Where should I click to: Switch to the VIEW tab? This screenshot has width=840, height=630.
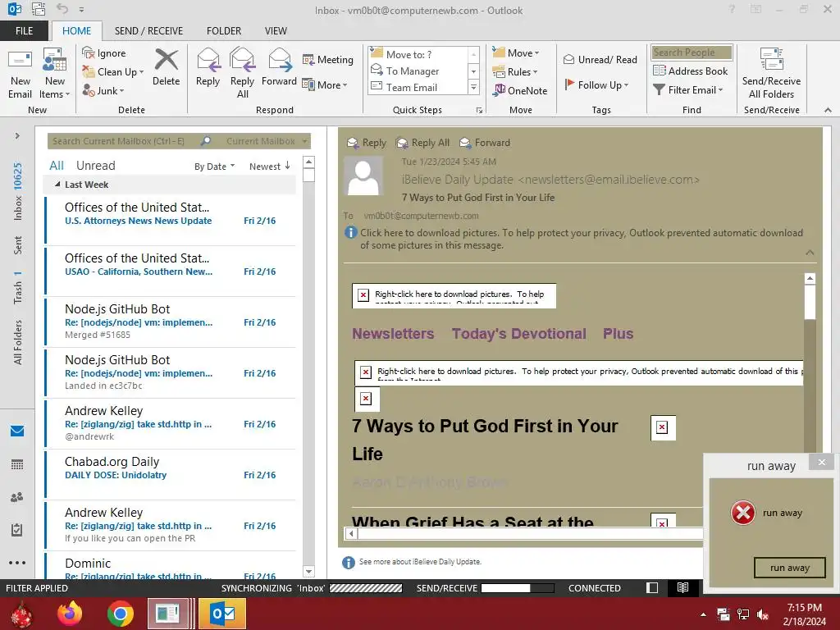coord(276,31)
